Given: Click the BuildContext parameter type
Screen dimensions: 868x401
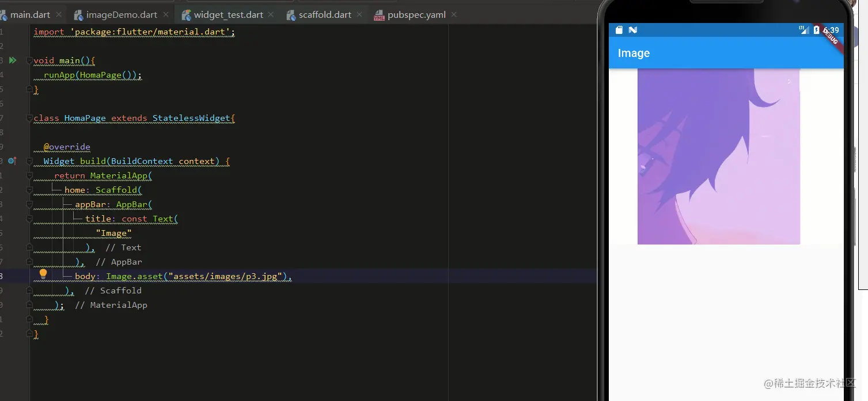Looking at the screenshot, I should tap(142, 161).
